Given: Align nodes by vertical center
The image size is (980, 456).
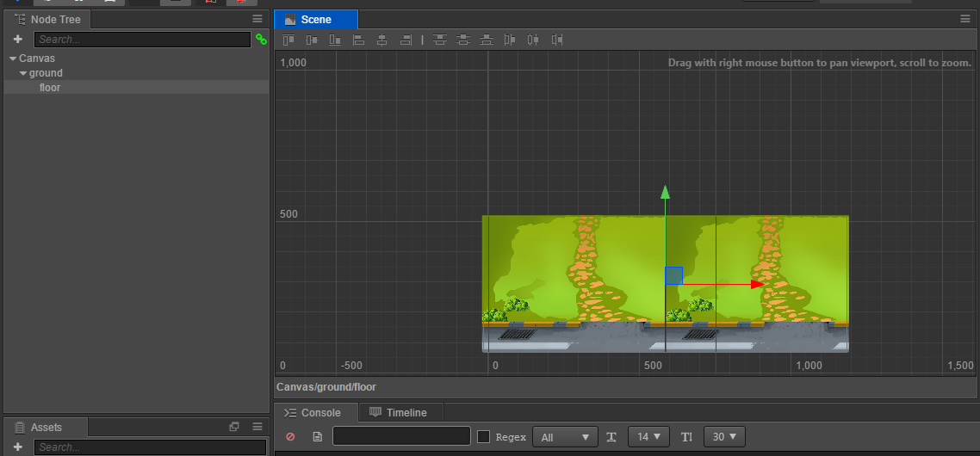Looking at the screenshot, I should coord(311,40).
